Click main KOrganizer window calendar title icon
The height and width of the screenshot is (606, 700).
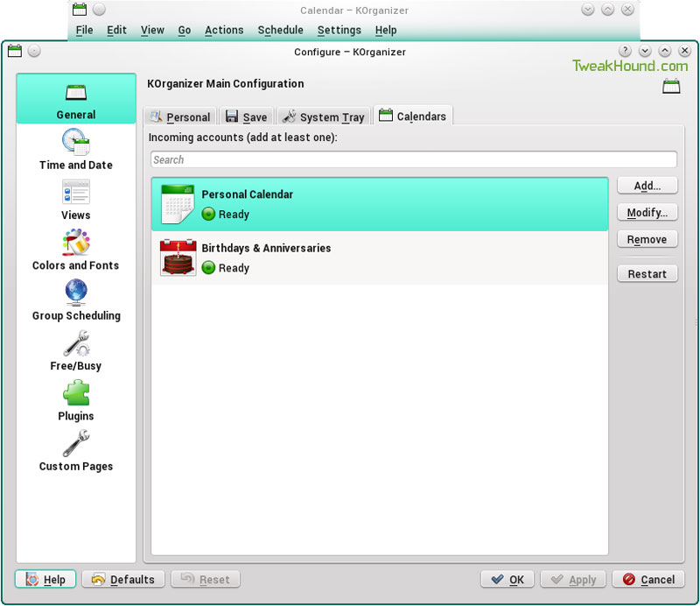click(80, 9)
